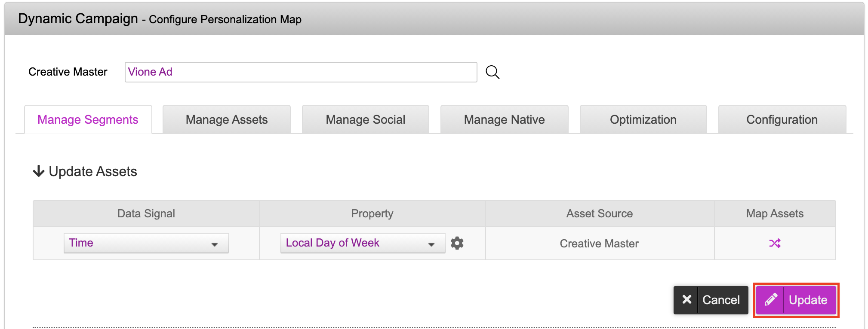The image size is (868, 329).
Task: Click the Data Signal column header
Action: pos(146,213)
